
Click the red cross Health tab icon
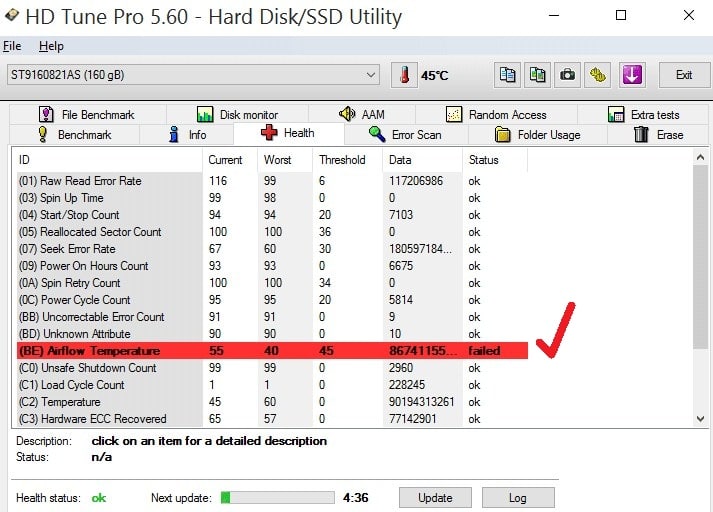269,133
